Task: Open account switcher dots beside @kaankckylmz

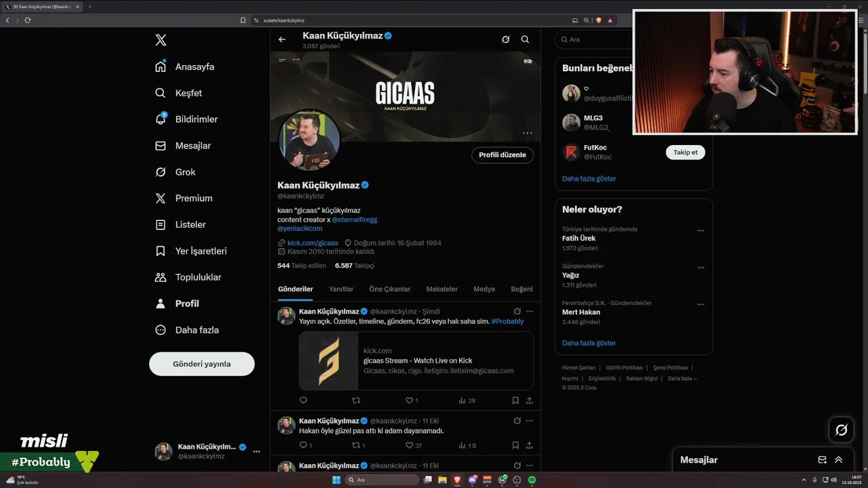Action: (256, 451)
